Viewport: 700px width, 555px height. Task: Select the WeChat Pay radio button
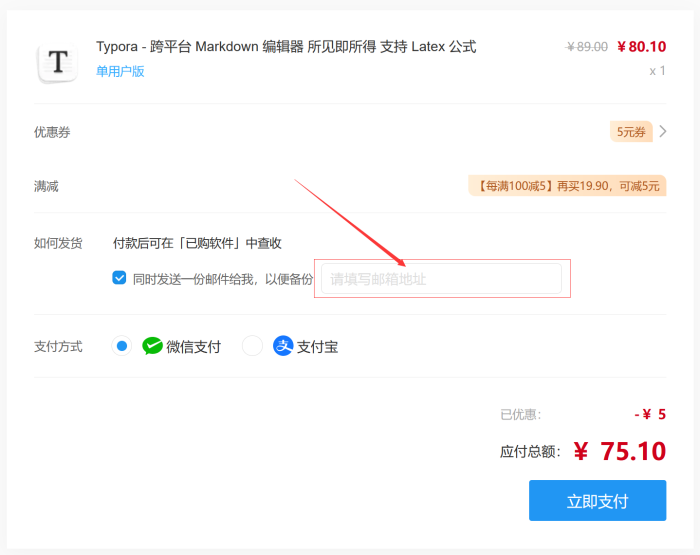tap(121, 346)
